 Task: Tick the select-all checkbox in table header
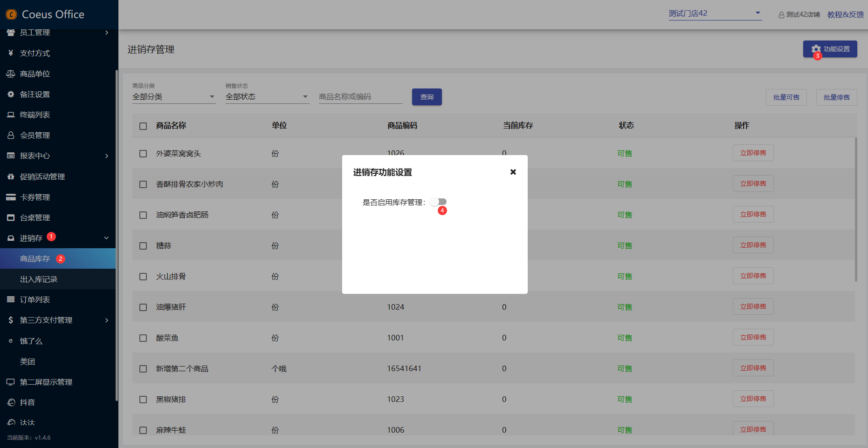(x=143, y=126)
